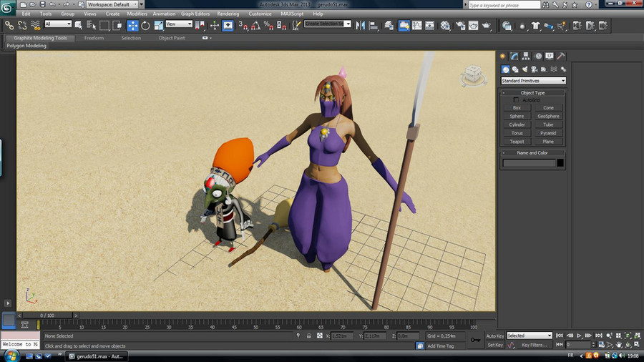Activate Select and Move tool
The image size is (644, 362).
pyautogui.click(x=132, y=26)
